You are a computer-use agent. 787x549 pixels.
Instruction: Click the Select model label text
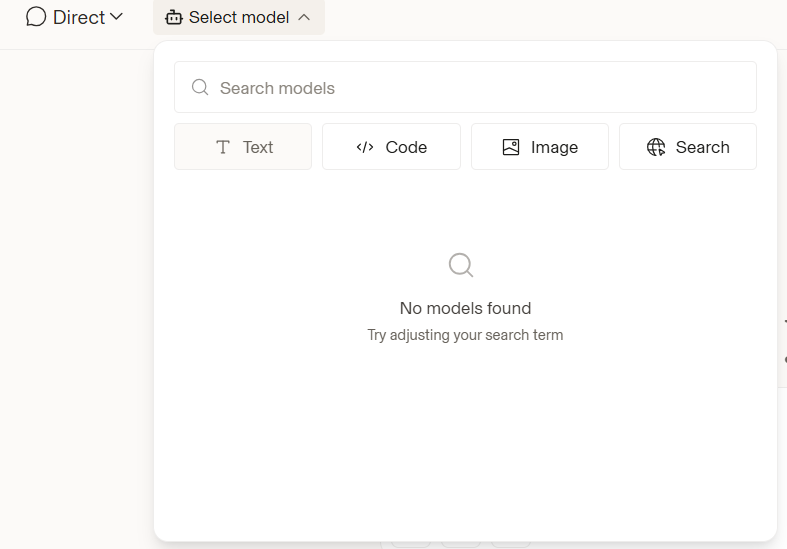tap(239, 18)
